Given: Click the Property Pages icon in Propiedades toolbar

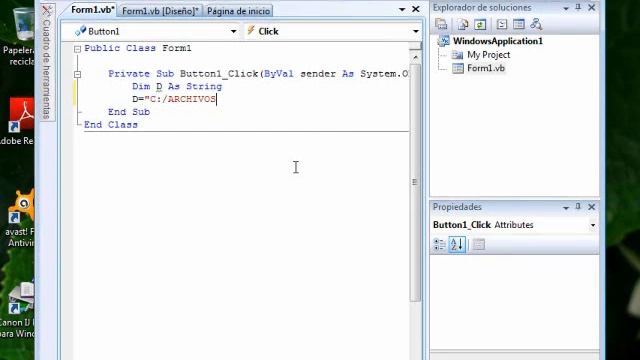Looking at the screenshot, I should (x=478, y=244).
